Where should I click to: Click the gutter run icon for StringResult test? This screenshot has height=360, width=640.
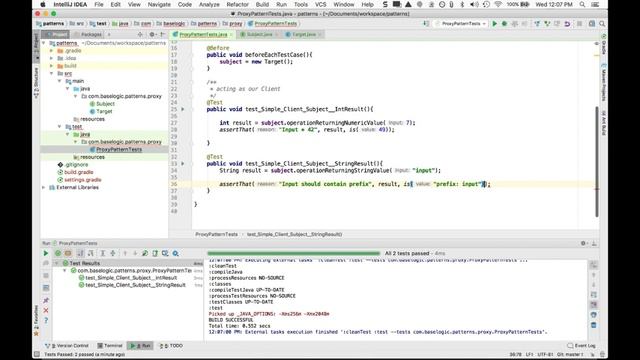[182, 164]
